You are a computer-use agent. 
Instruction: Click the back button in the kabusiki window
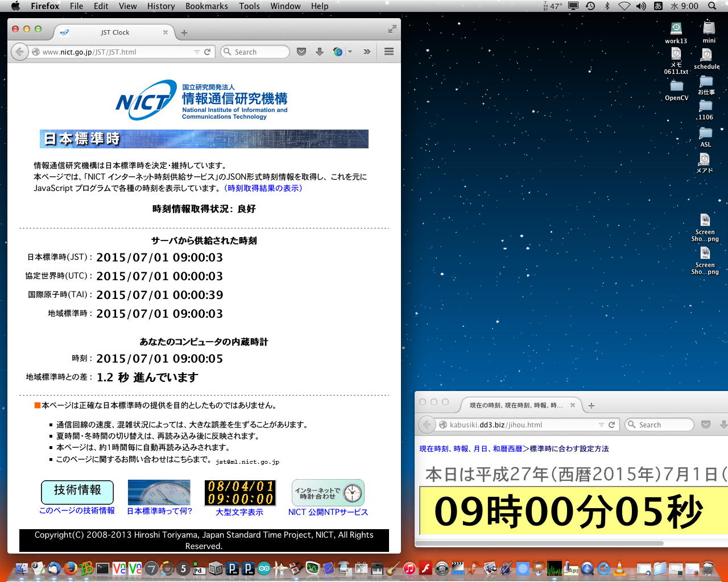[427, 425]
